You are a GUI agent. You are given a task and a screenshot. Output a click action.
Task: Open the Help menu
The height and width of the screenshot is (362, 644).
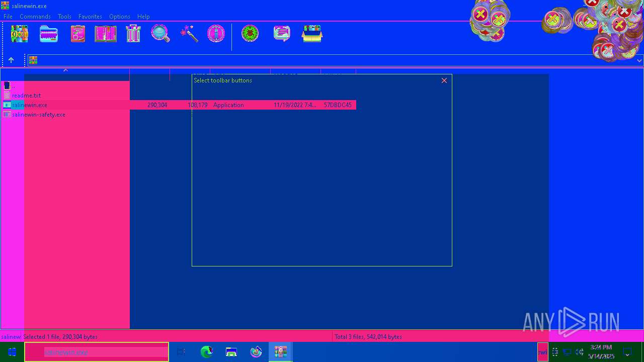(x=143, y=17)
